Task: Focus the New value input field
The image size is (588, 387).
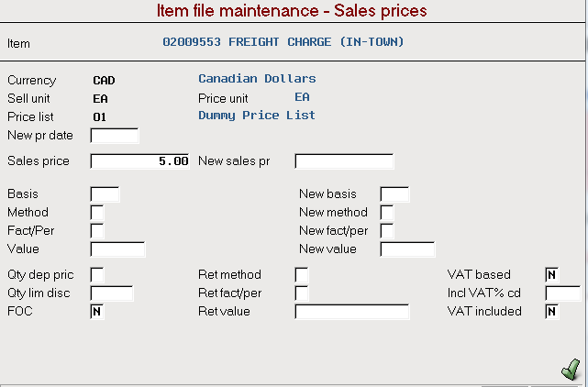Action: point(407,249)
